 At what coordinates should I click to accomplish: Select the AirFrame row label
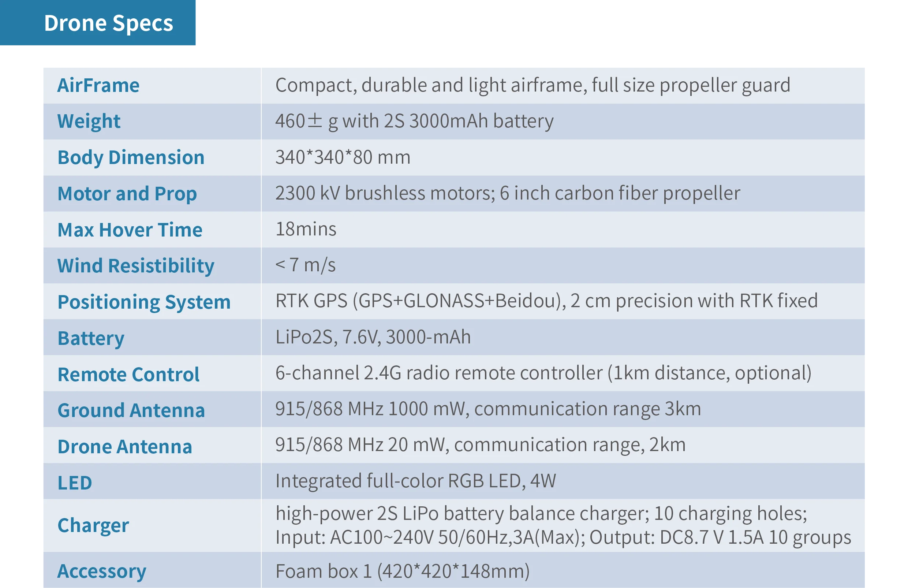tap(98, 85)
